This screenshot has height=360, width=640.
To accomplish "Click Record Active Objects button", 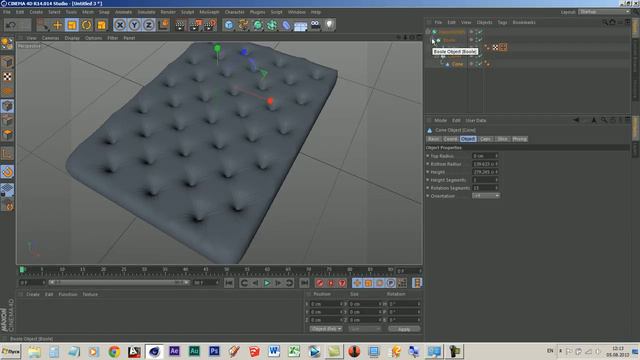I will [x=320, y=283].
